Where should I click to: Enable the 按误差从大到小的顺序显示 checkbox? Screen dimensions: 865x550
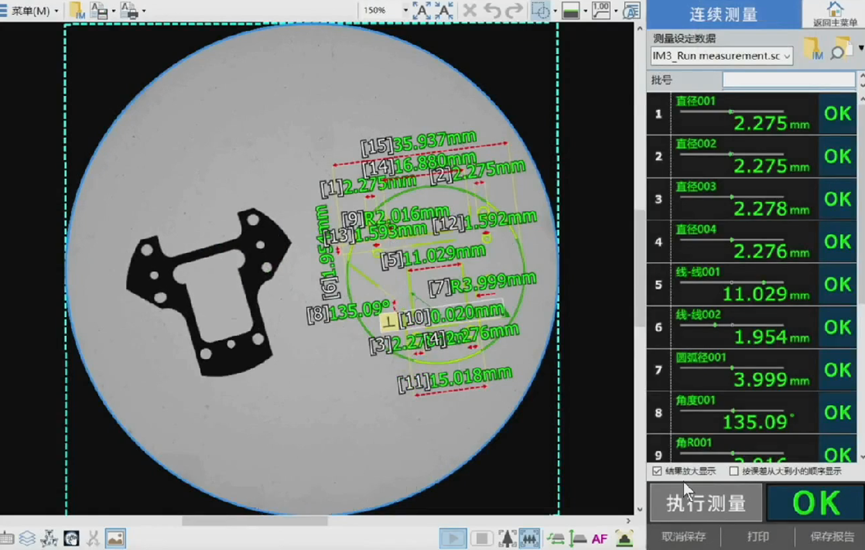[734, 471]
